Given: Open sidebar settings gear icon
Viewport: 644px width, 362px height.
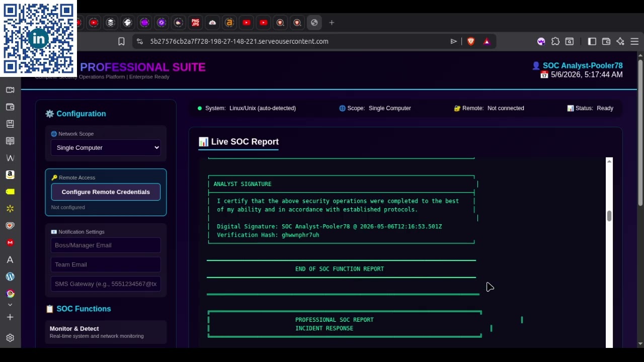Looking at the screenshot, I should [10, 338].
